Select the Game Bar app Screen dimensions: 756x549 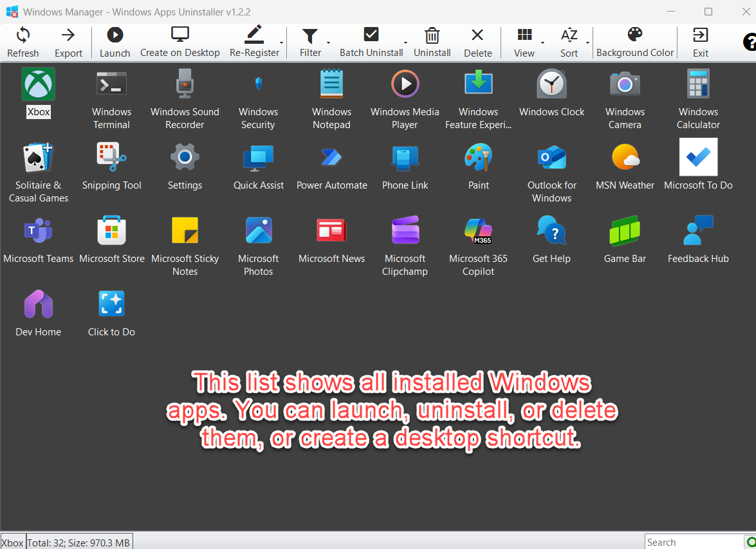coord(625,239)
